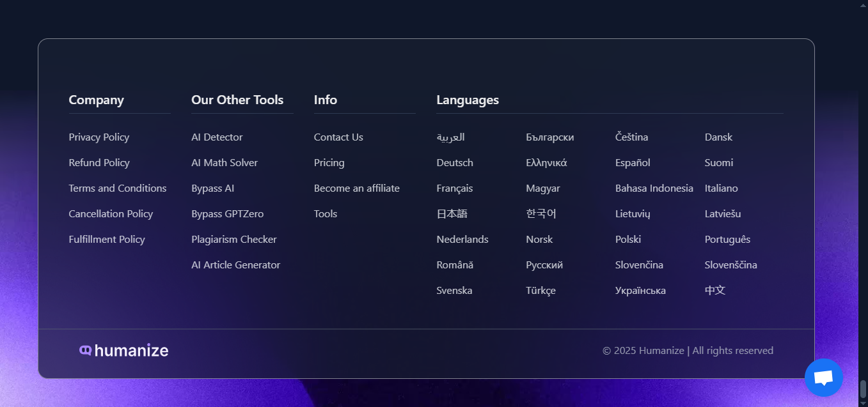Click the Contact Us link
Viewport: 868px width, 407px height.
click(x=338, y=137)
